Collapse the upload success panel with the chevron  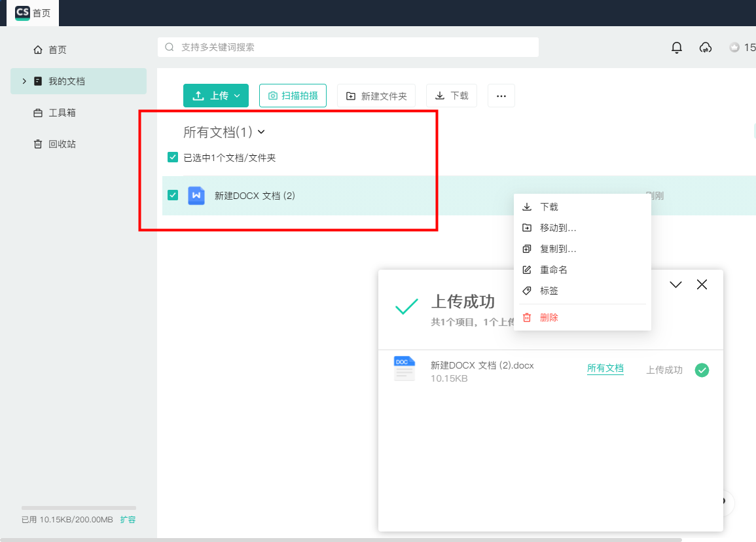[x=675, y=284]
